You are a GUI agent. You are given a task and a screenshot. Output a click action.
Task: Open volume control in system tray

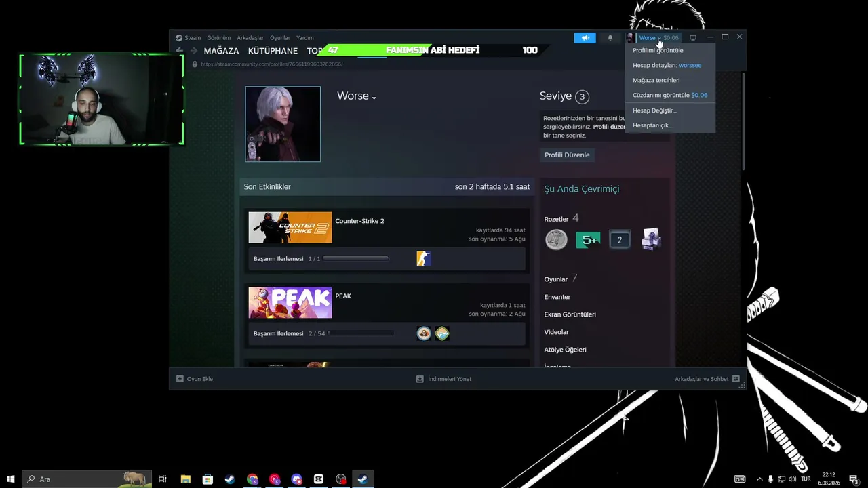[x=792, y=479]
